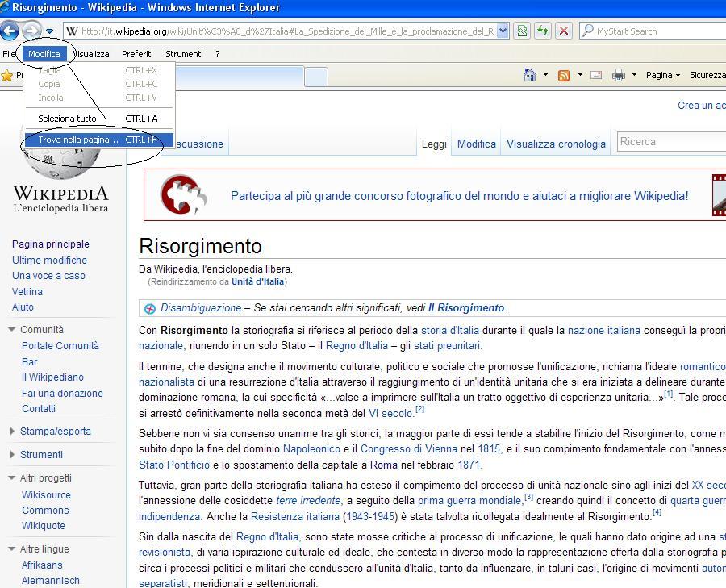
Task: Click the Read mail envelope icon
Action: [596, 75]
